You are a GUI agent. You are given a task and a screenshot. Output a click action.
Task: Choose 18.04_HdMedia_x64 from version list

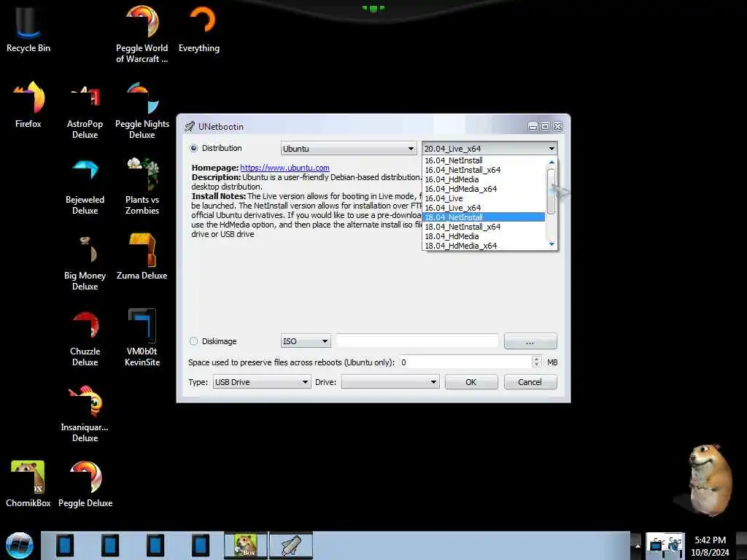(483, 246)
